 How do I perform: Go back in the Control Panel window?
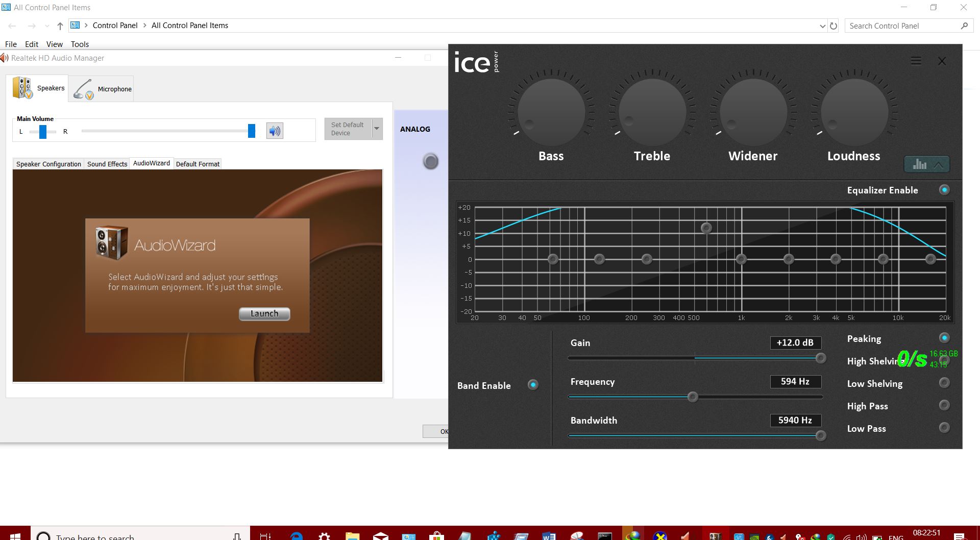coord(12,26)
